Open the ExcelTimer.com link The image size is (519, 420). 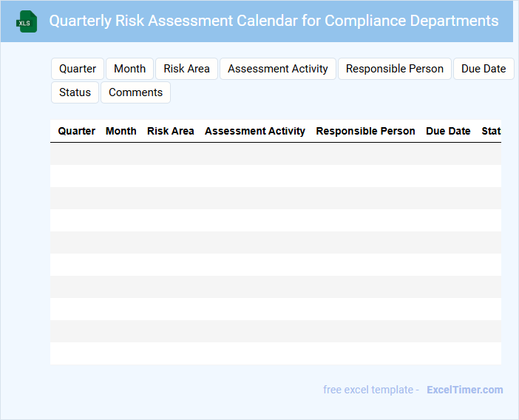click(x=464, y=390)
